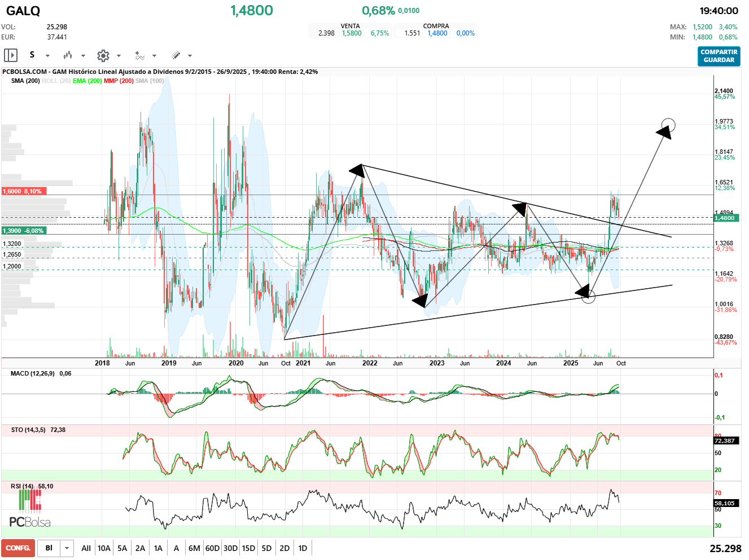Click the S timeframe icon
Viewport: 749px width, 560px height.
tap(32, 55)
